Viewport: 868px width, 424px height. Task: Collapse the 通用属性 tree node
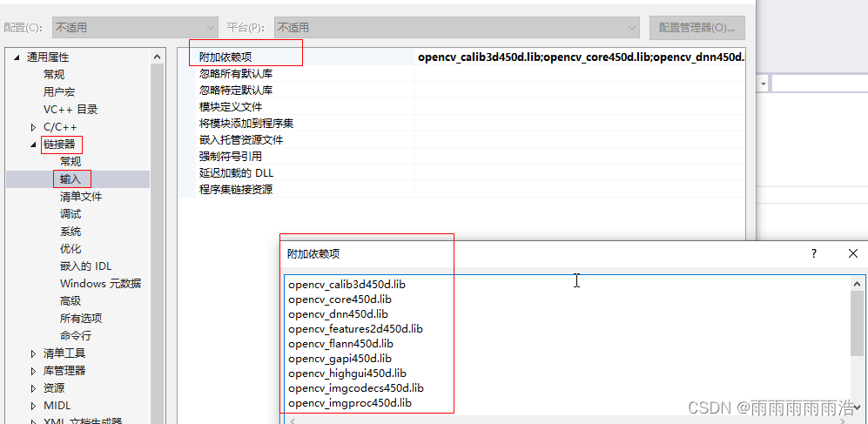tap(17, 57)
